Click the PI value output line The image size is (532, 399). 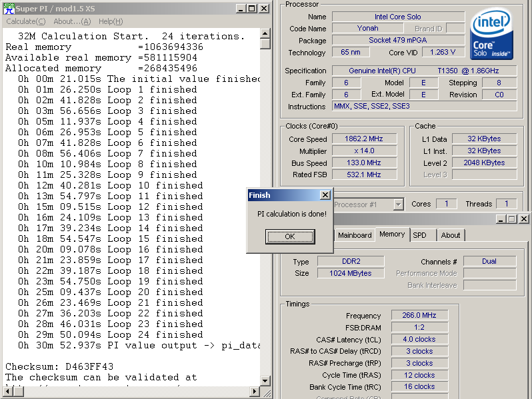point(139,346)
